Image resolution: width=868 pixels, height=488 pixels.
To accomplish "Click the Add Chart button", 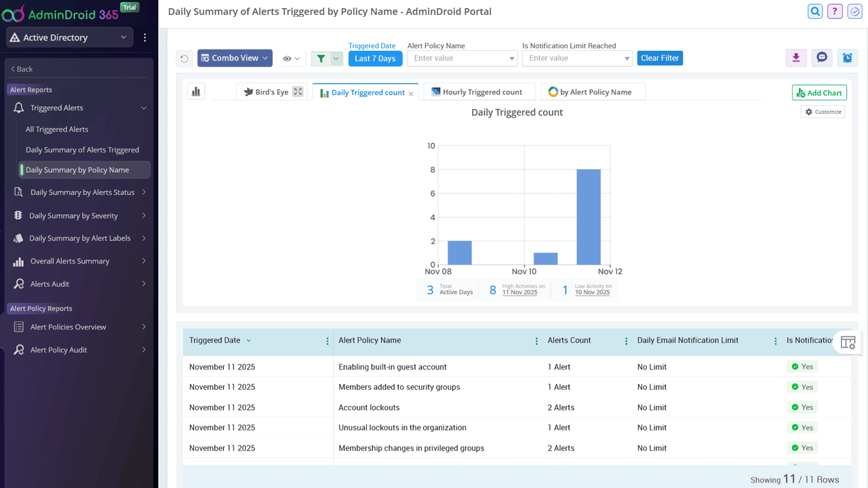I will click(819, 93).
